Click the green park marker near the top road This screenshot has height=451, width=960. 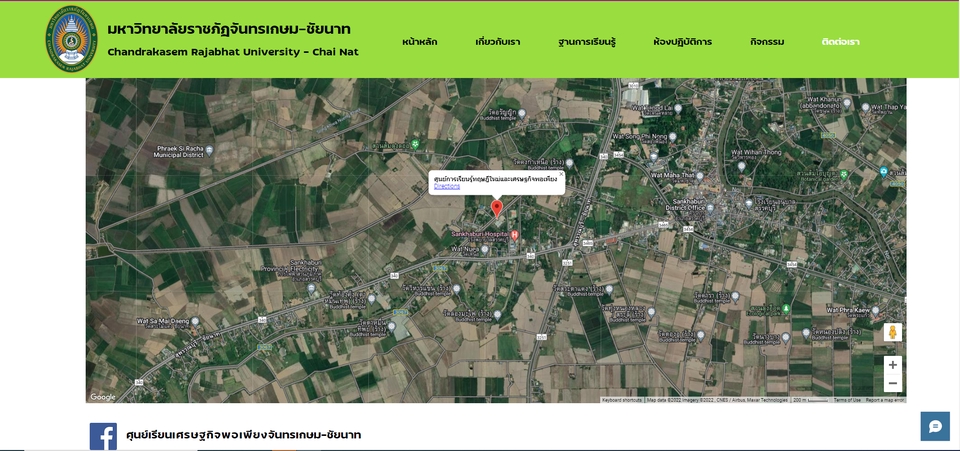click(x=415, y=144)
